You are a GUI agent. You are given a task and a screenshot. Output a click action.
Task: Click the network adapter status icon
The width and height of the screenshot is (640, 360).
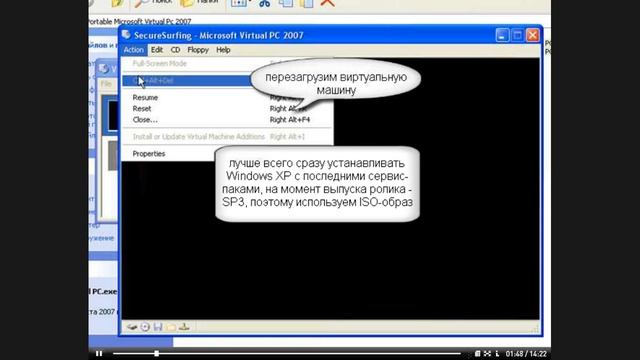[x=184, y=327]
